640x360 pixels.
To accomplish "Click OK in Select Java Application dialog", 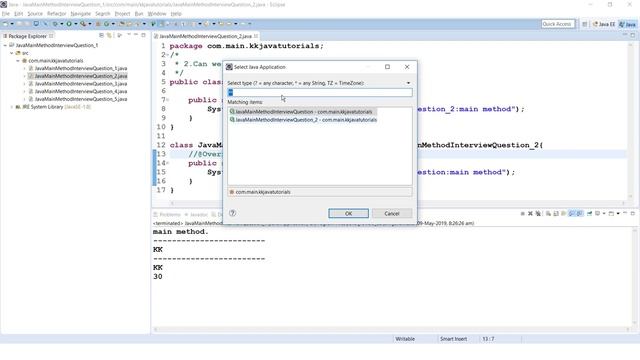I will click(348, 213).
